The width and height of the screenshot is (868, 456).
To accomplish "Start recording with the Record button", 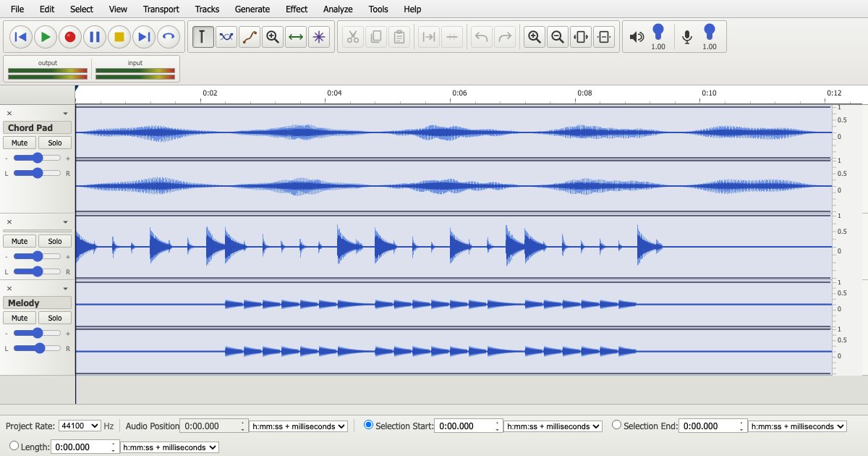I will 70,36.
